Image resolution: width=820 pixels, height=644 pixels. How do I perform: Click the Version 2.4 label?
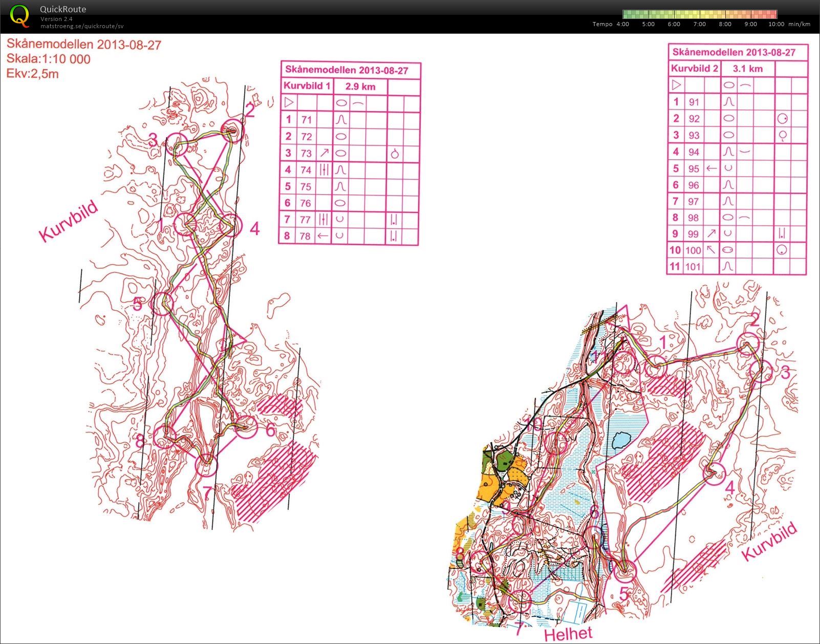click(56, 19)
